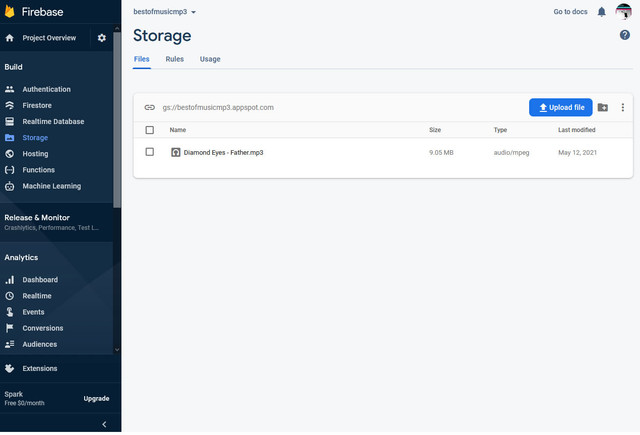640x435 pixels.
Task: Click the Realtime Database icon
Action: pyautogui.click(x=10, y=122)
